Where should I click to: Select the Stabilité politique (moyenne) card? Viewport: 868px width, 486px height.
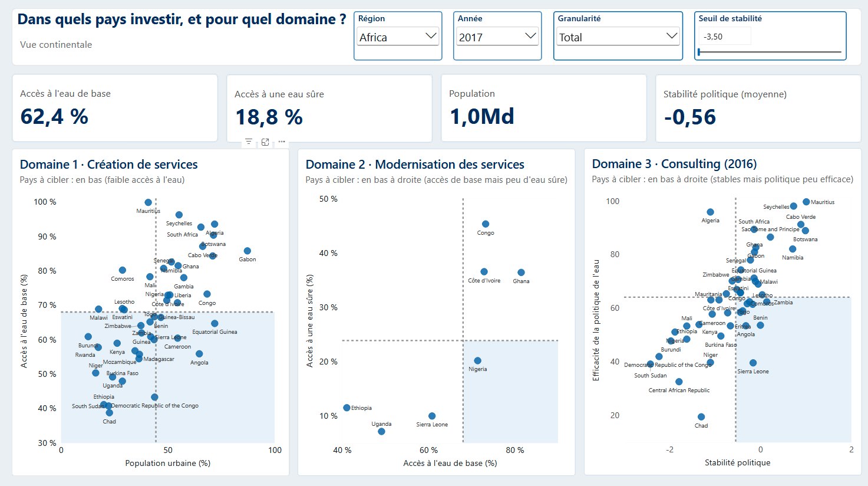pos(758,108)
